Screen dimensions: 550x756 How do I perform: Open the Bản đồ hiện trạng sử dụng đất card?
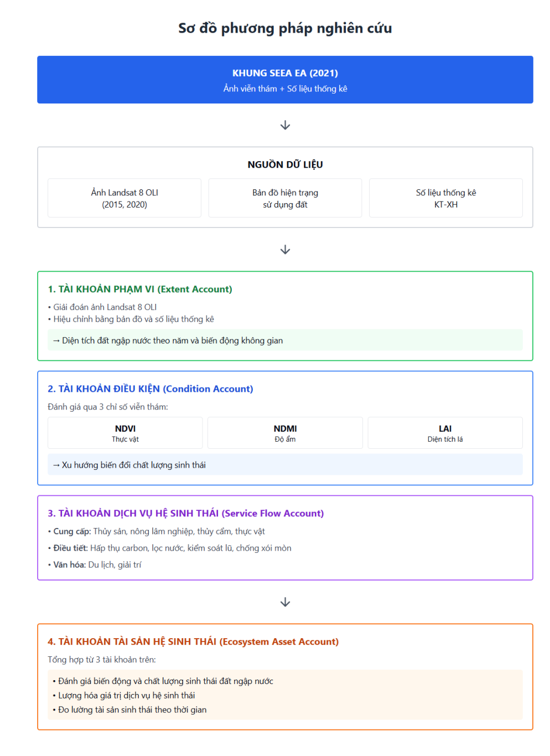pyautogui.click(x=285, y=198)
